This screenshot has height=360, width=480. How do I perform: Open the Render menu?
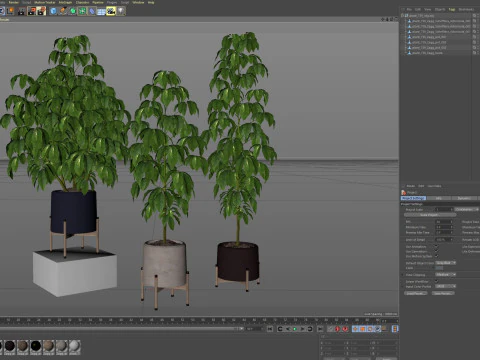(x=14, y=2)
